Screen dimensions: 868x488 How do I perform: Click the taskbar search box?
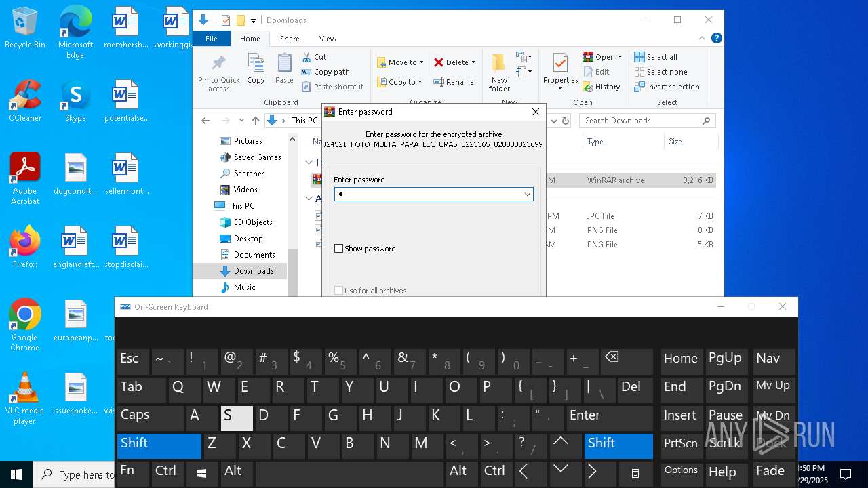click(74, 474)
